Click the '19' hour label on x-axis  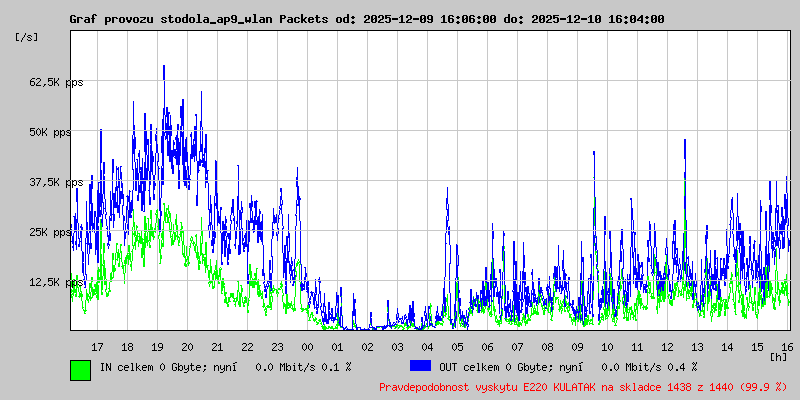click(x=158, y=347)
